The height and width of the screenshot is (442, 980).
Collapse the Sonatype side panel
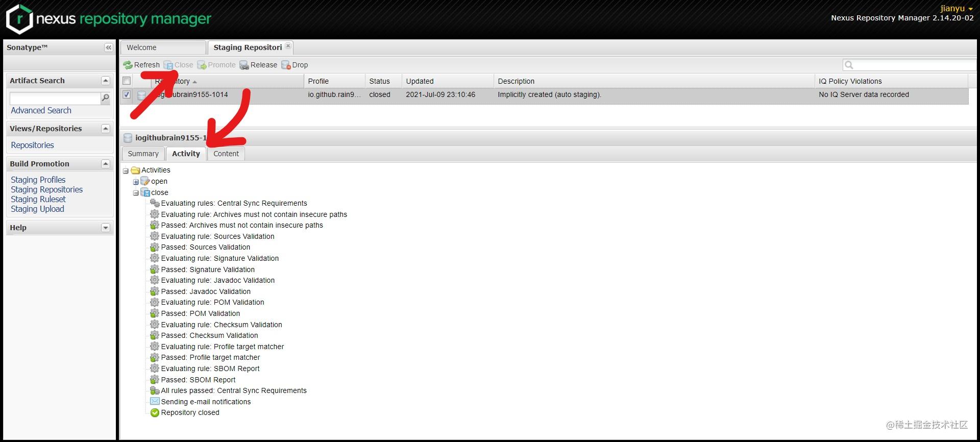[108, 47]
